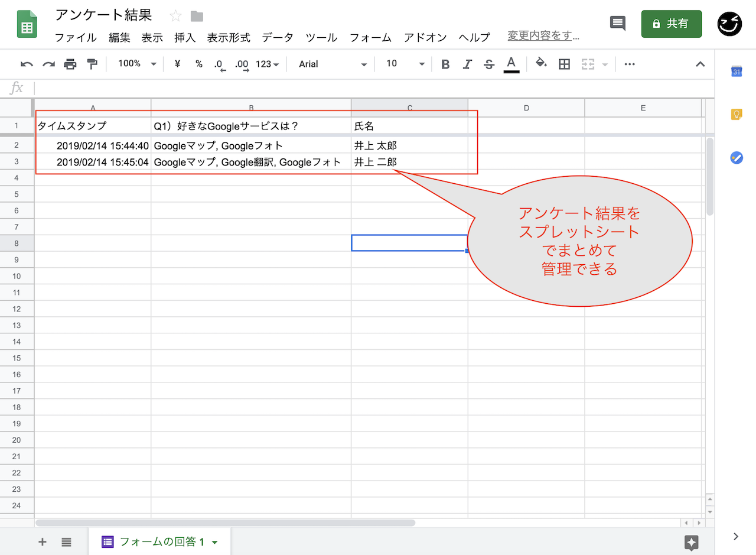Image resolution: width=756 pixels, height=555 pixels.
Task: Click the Print icon in toolbar
Action: [70, 64]
